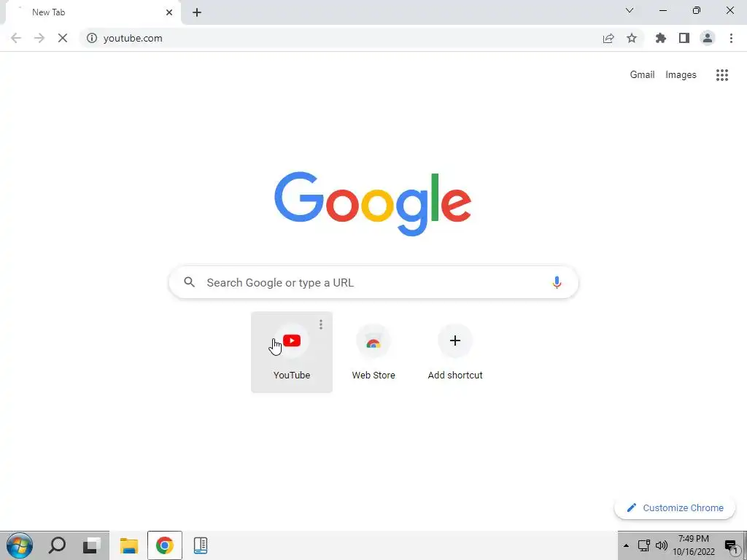Bookmark this tab with the star
This screenshot has width=747, height=560.
632,38
